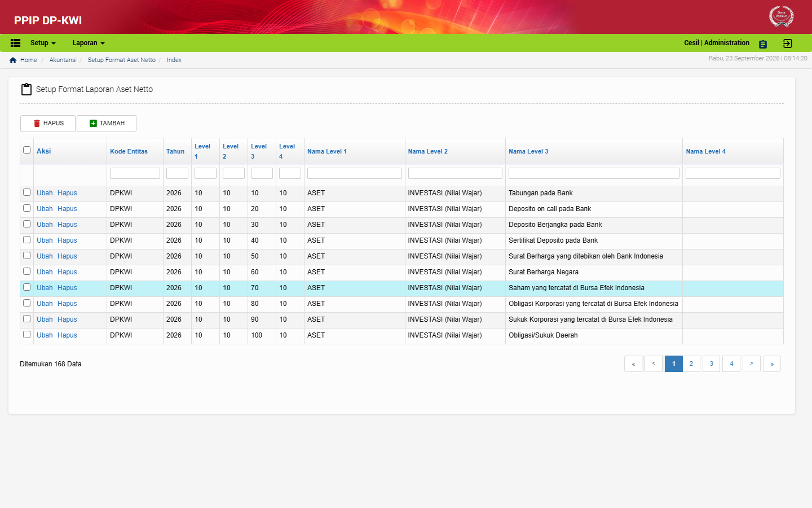Check the row for Tabungan pada Bank

(27, 192)
